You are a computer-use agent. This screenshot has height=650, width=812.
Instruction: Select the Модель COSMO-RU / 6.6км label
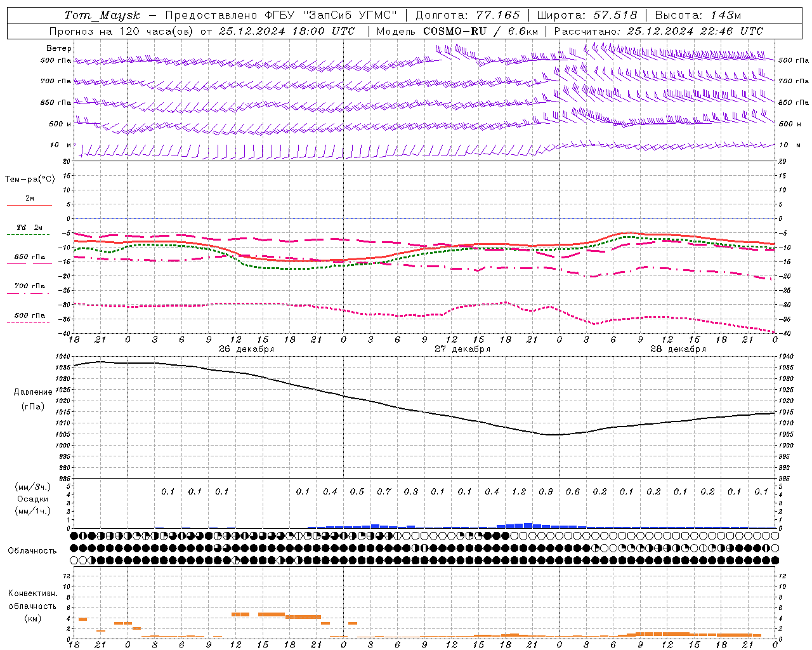(457, 31)
